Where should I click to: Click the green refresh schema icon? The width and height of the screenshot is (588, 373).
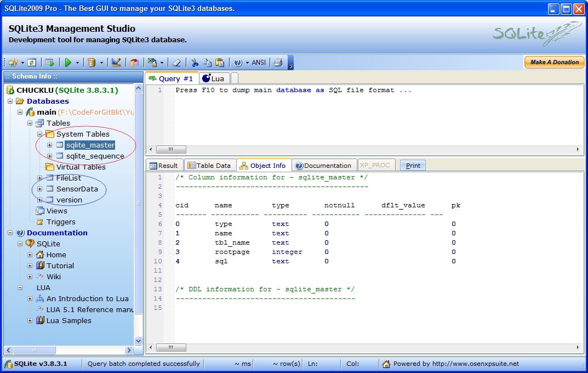point(32,63)
